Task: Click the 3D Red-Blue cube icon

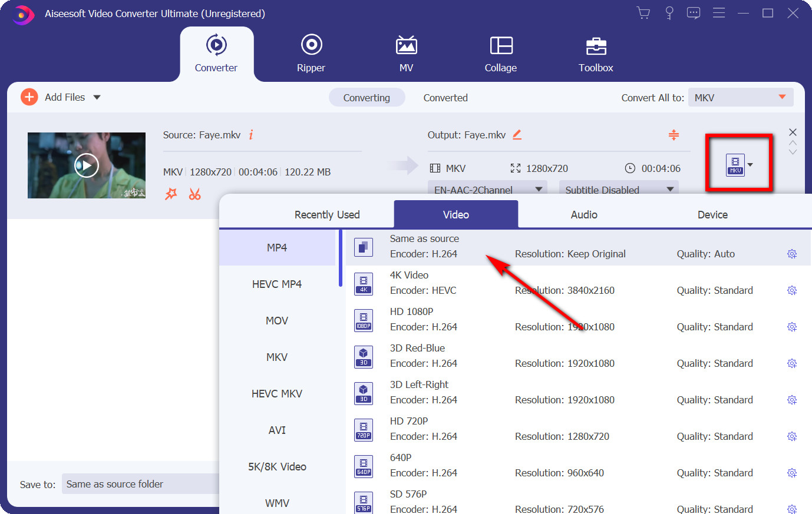Action: point(364,357)
